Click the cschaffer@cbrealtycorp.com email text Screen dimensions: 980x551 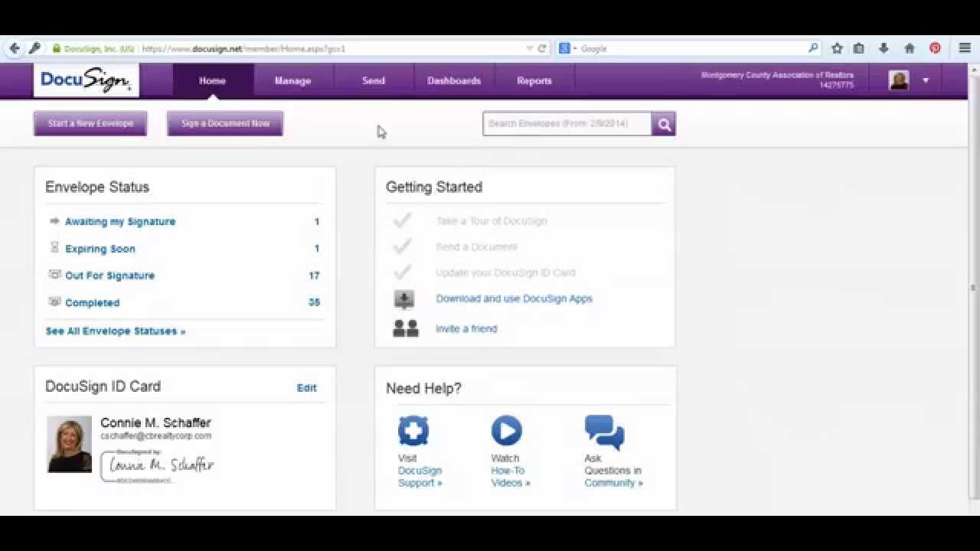pyautogui.click(x=156, y=436)
